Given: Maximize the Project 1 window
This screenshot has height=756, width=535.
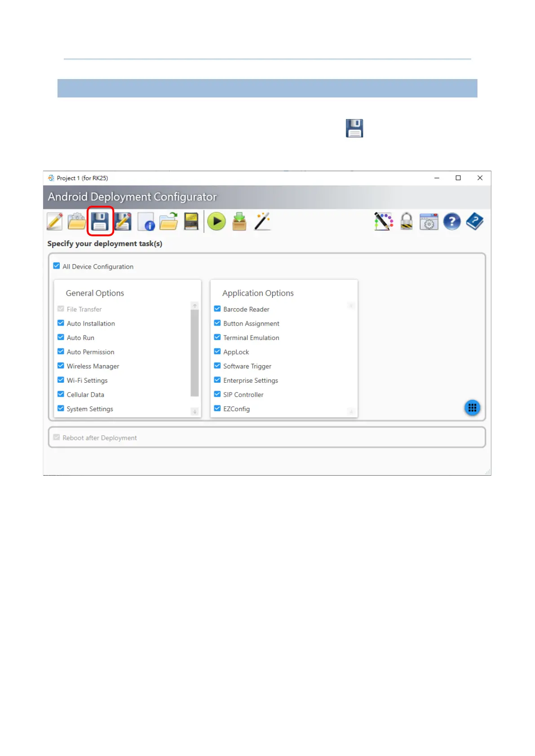Looking at the screenshot, I should pyautogui.click(x=458, y=178).
